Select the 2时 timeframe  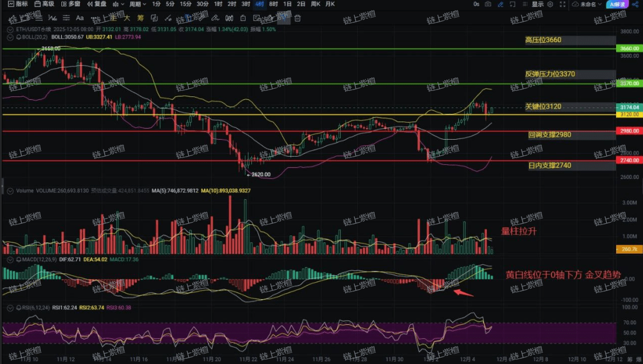pyautogui.click(x=232, y=4)
